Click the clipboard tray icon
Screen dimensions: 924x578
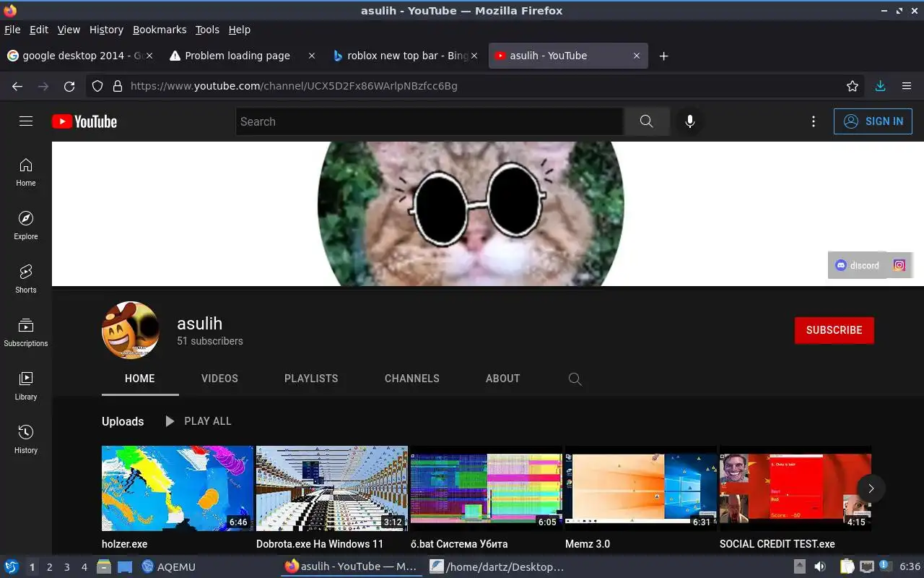[x=847, y=567]
